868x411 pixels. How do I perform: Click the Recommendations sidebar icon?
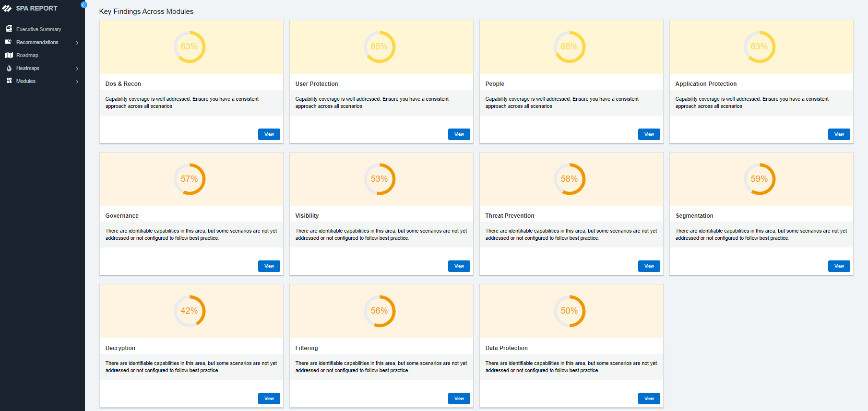[9, 42]
